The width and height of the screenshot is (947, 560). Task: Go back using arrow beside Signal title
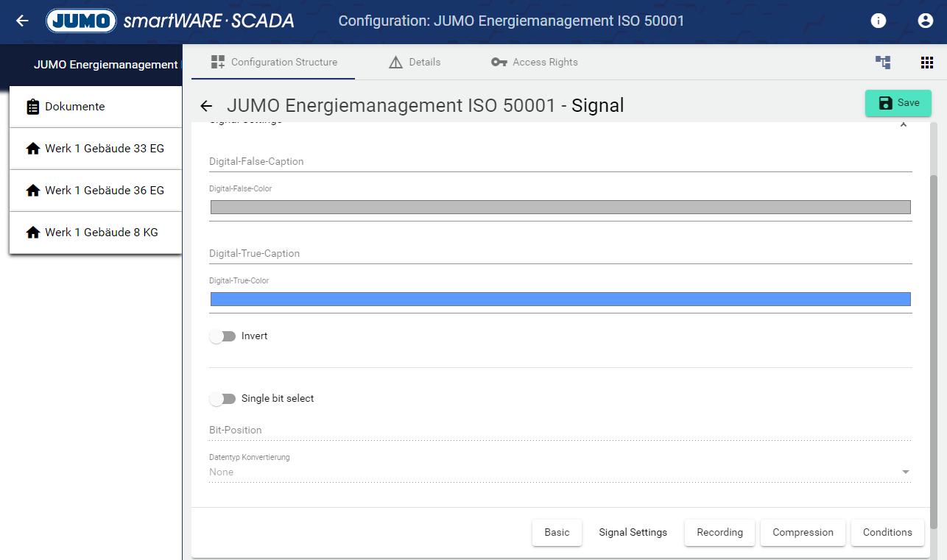click(x=206, y=106)
